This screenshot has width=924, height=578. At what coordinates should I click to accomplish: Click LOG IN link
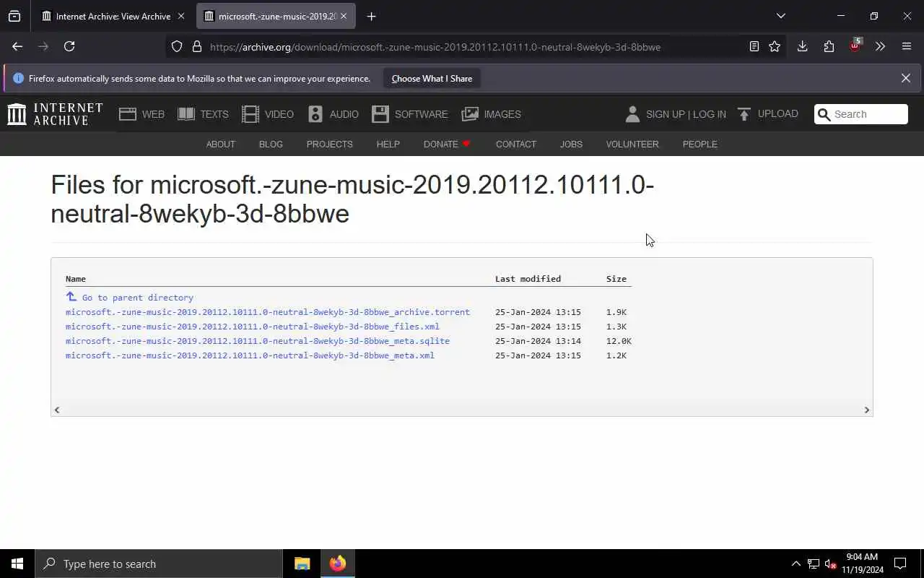point(710,114)
